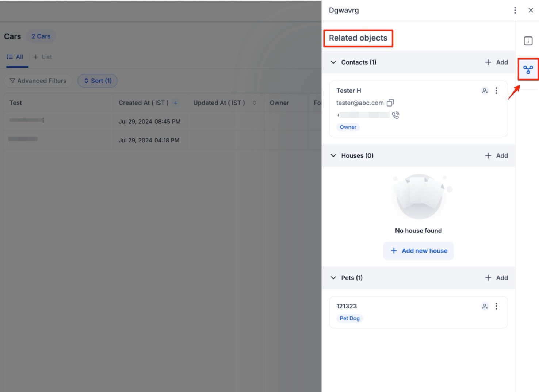Open pet record 121323

[347, 306]
